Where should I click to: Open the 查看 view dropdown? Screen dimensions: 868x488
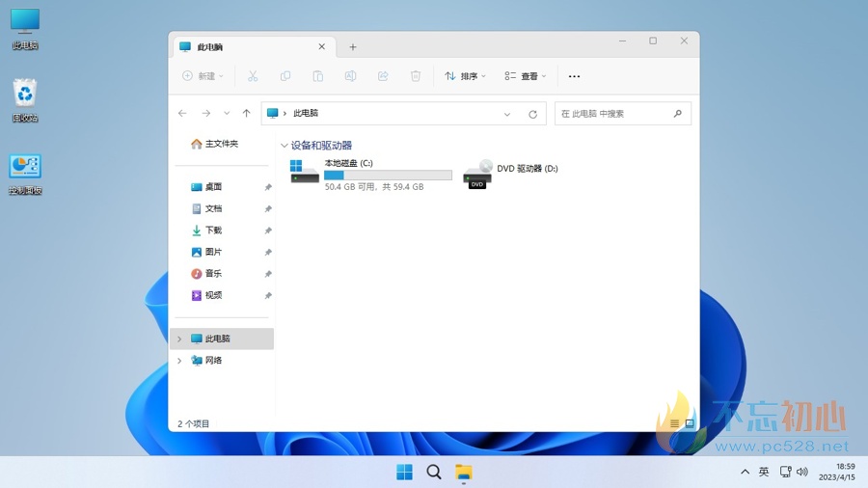pos(526,76)
